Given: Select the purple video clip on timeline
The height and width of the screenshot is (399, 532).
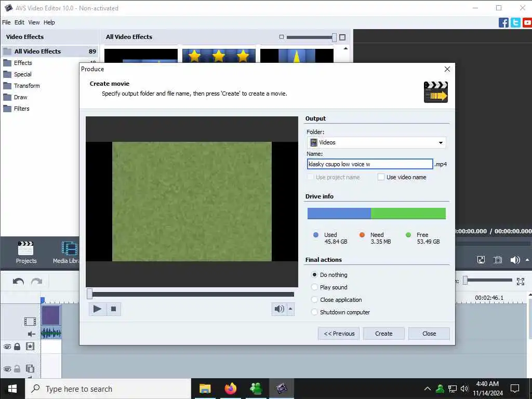Looking at the screenshot, I should click(x=51, y=315).
